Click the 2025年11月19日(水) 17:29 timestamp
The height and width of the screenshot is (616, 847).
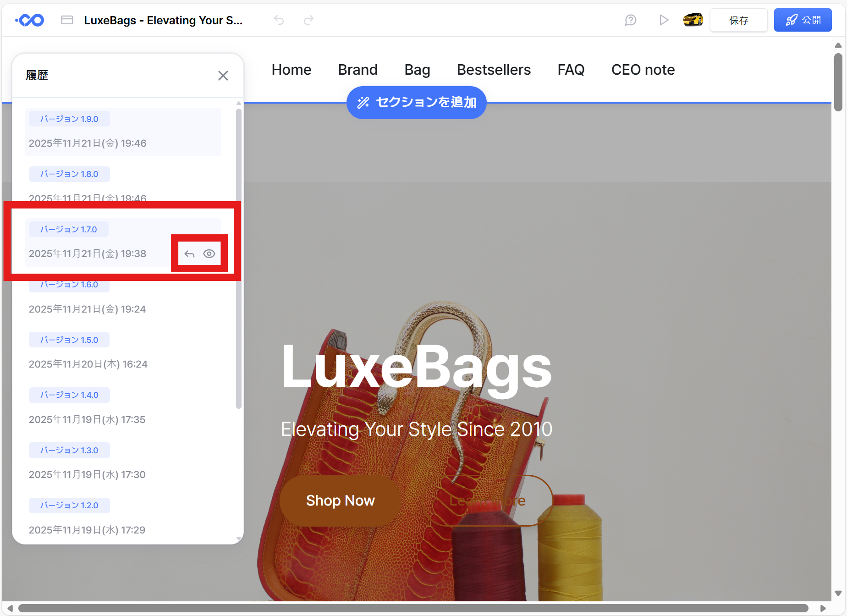pyautogui.click(x=87, y=530)
